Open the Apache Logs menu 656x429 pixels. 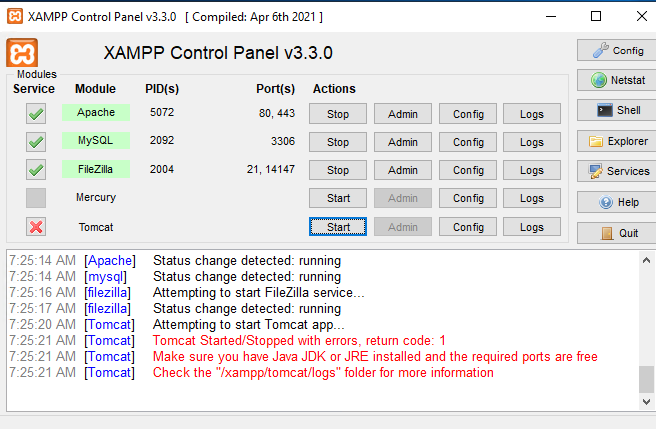(532, 114)
